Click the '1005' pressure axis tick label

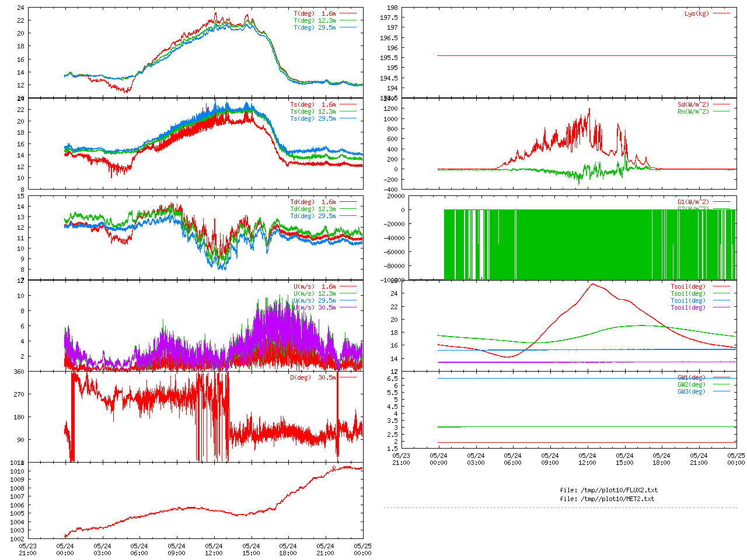point(17,513)
